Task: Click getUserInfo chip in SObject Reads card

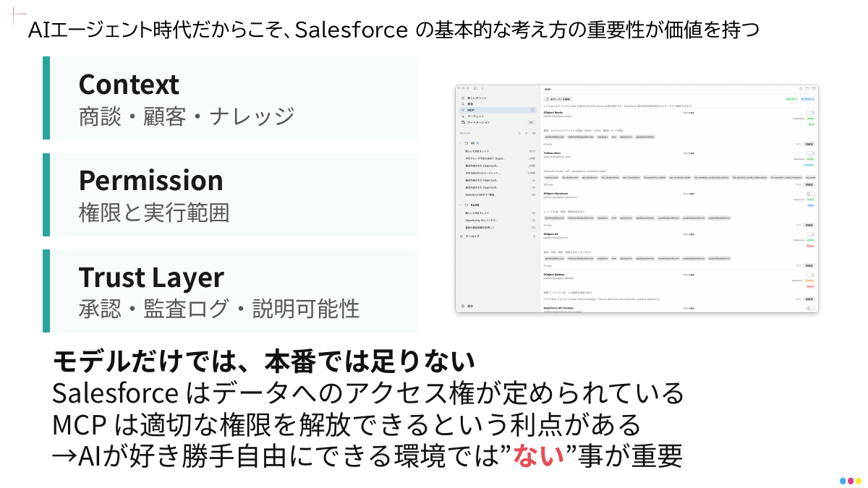Action: [626, 137]
